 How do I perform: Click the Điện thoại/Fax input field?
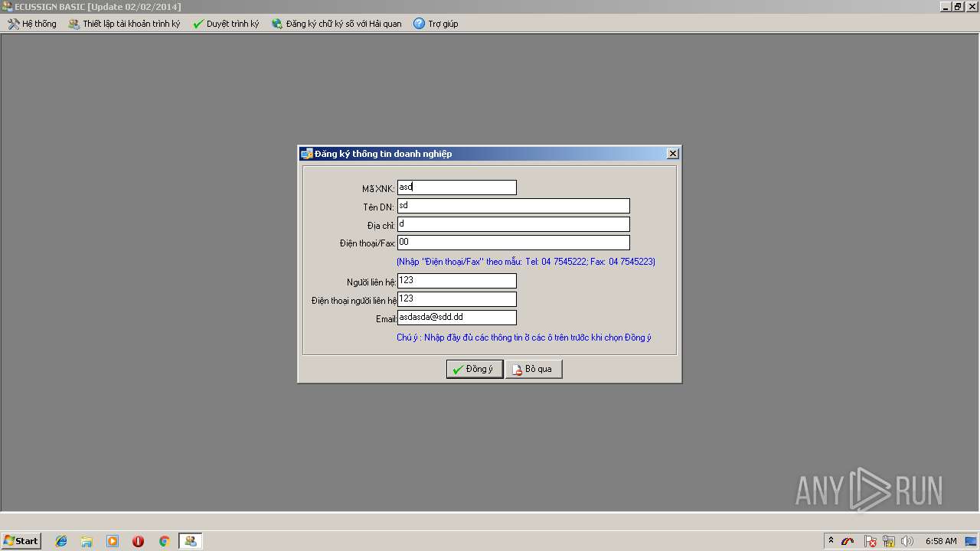point(514,243)
